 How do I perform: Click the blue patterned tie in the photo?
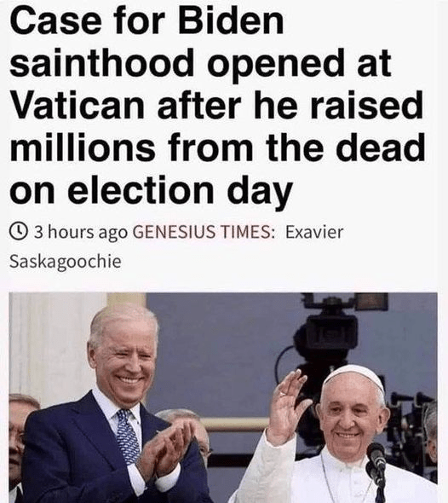[x=127, y=437]
